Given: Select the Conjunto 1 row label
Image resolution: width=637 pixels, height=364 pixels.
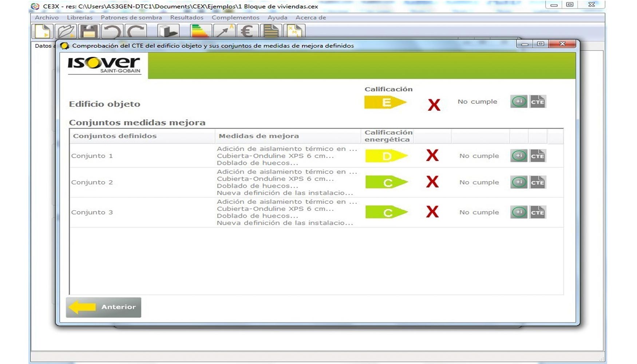Looking at the screenshot, I should point(92,156).
